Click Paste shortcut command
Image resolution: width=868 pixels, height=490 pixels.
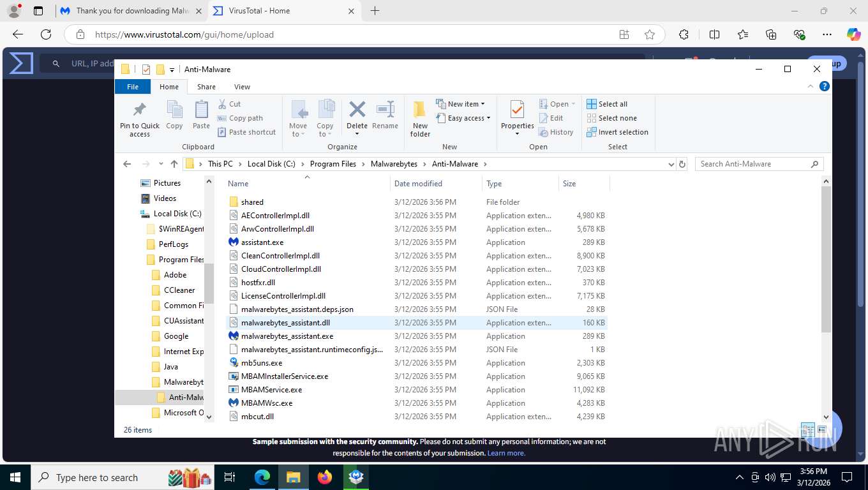247,132
